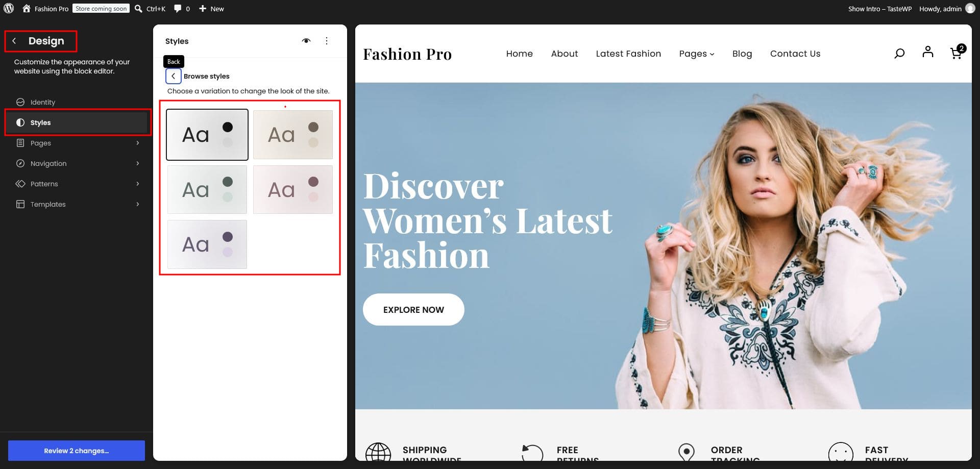This screenshot has height=469, width=980.
Task: Click the Identity section icon
Action: (x=20, y=102)
